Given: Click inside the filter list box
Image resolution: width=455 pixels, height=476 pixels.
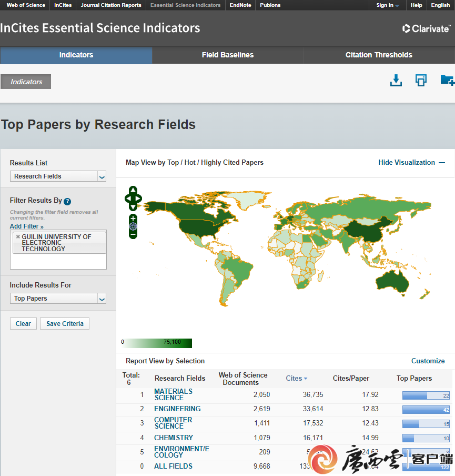Looking at the screenshot, I should 58,250.
